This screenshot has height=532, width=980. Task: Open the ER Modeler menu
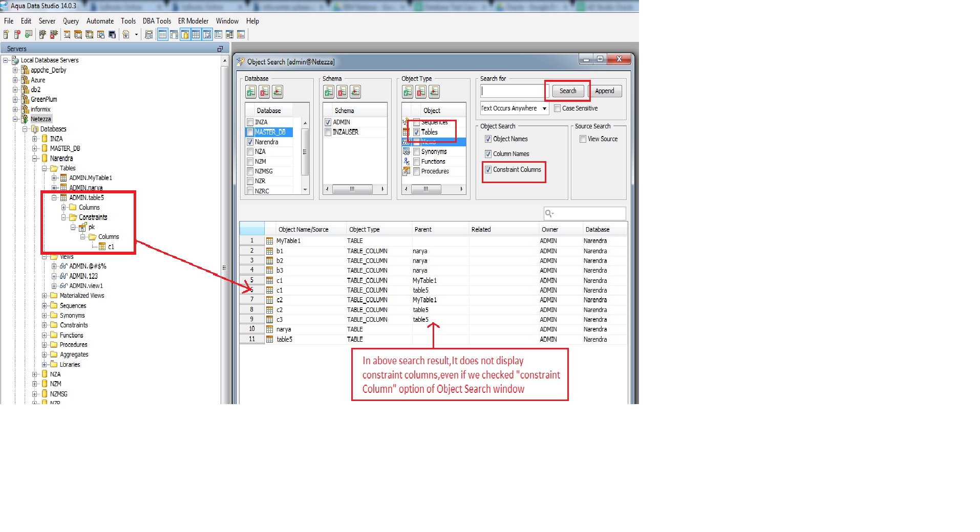[x=193, y=21]
